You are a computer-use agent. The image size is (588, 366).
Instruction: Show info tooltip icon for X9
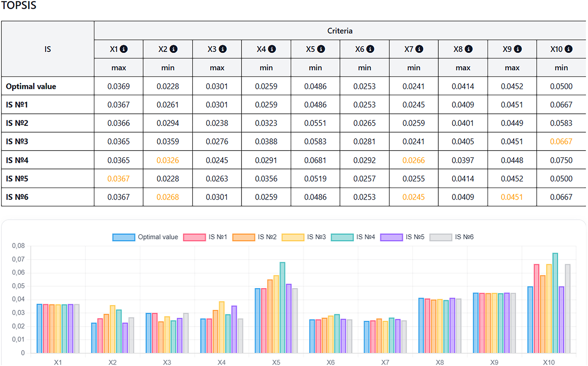518,49
